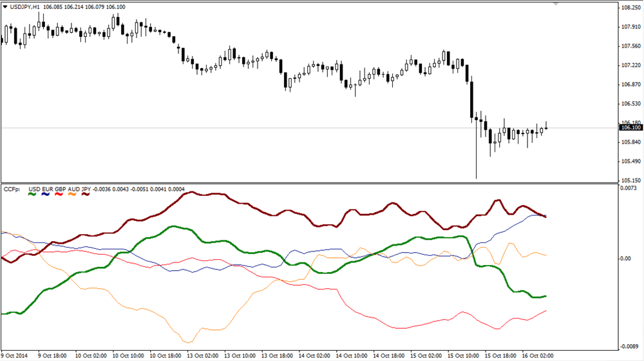Select the current price tag 106.100
The width and height of the screenshot is (644, 361).
630,128
